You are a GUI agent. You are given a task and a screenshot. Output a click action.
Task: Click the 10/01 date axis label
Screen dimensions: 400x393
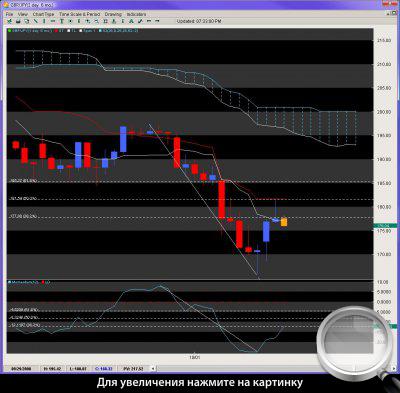[195, 357]
